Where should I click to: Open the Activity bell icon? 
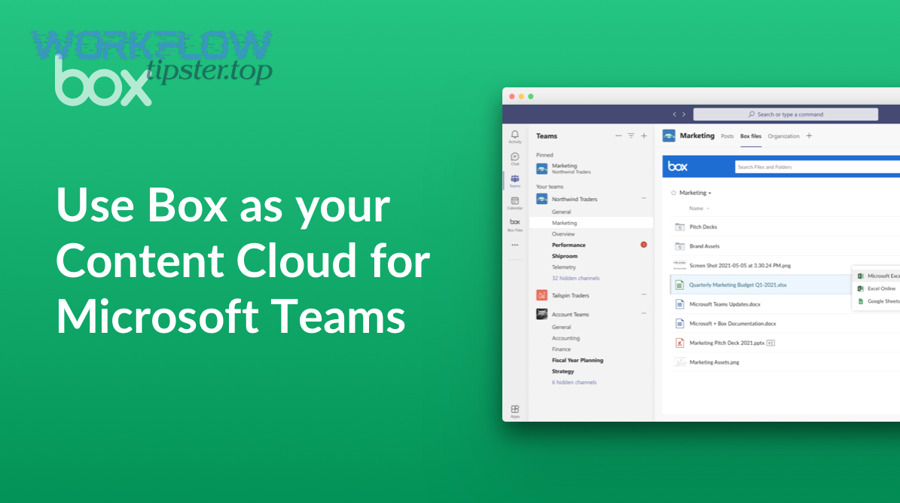tap(515, 136)
